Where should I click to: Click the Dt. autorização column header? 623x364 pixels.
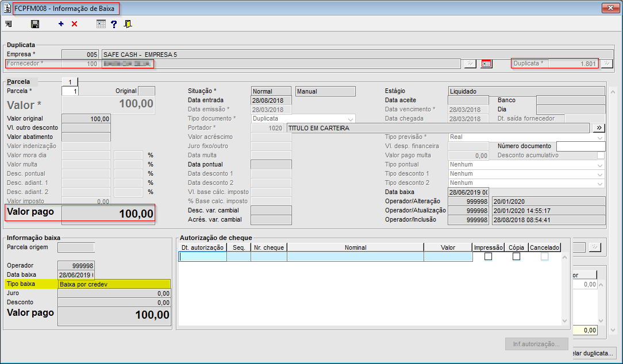[x=203, y=247]
